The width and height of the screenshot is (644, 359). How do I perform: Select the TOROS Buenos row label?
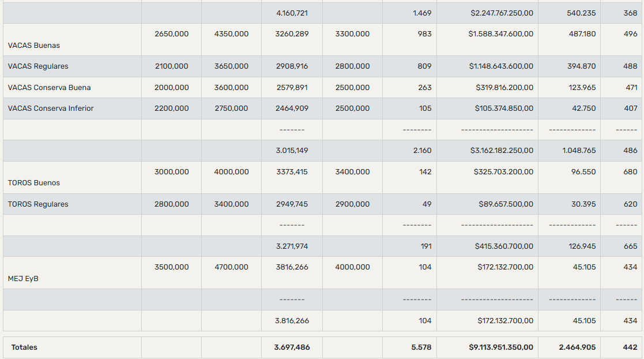33,182
